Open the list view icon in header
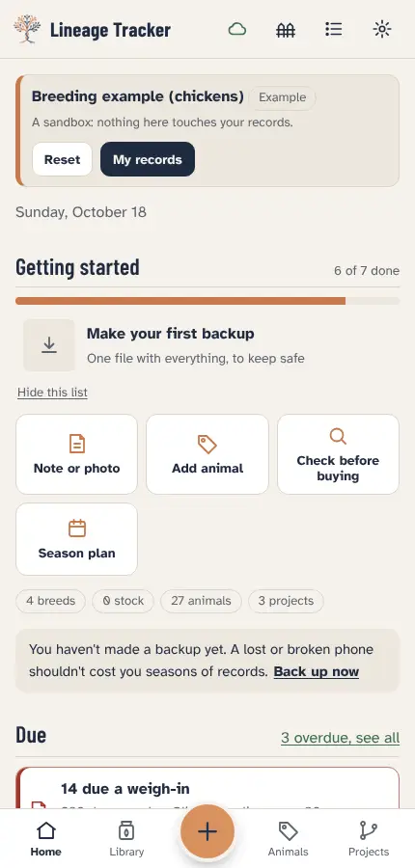The width and height of the screenshot is (415, 868). click(334, 29)
